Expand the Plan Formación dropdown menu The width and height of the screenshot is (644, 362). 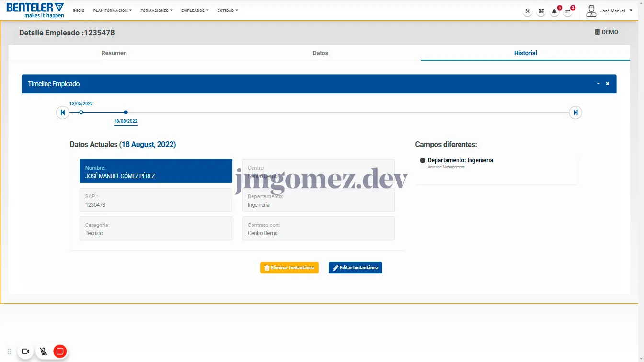(x=113, y=11)
